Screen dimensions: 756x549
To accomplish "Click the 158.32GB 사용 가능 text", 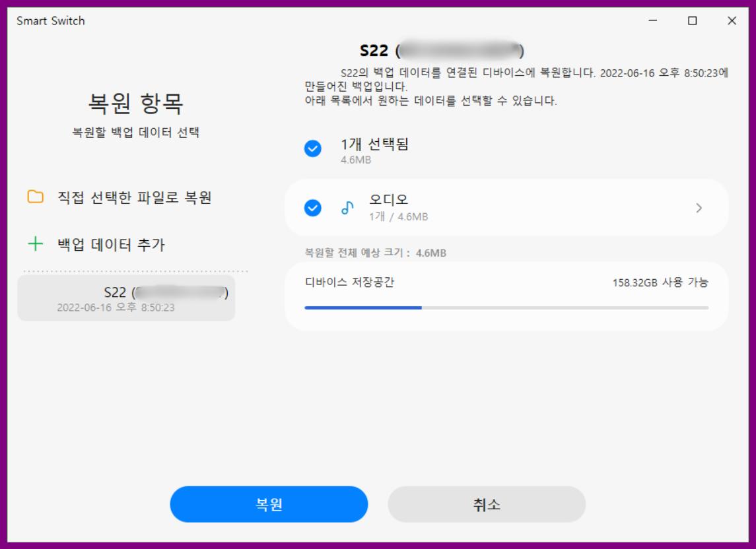I will coord(660,282).
